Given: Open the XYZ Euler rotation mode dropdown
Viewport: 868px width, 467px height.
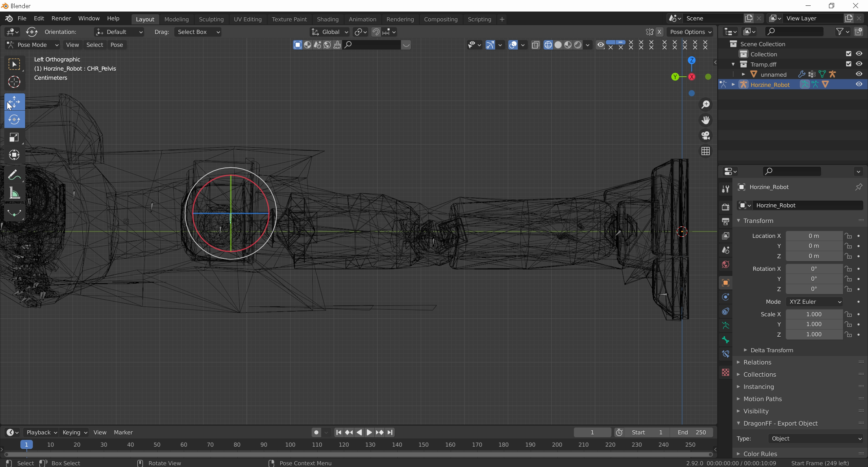Looking at the screenshot, I should [815, 302].
